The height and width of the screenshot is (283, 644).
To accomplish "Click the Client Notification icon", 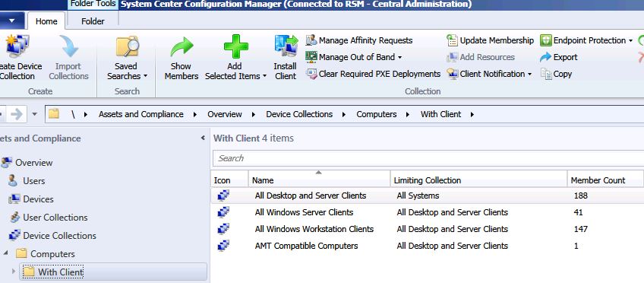I will (x=452, y=74).
